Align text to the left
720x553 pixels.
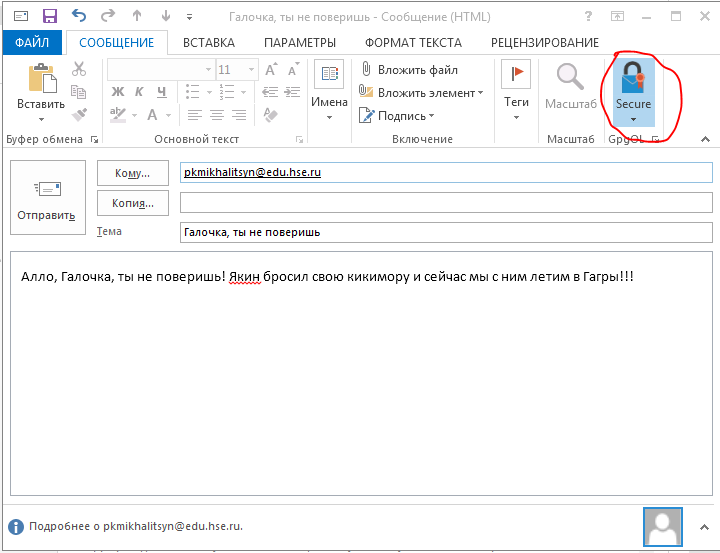[x=195, y=114]
